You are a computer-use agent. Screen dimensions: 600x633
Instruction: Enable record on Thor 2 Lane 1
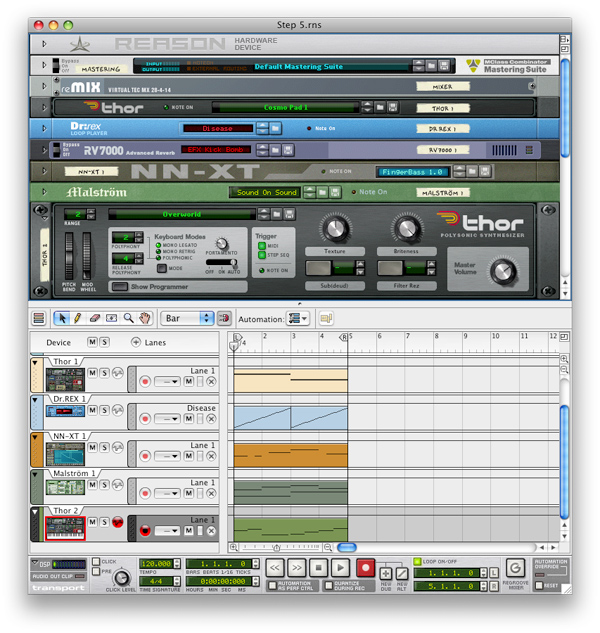(x=145, y=530)
